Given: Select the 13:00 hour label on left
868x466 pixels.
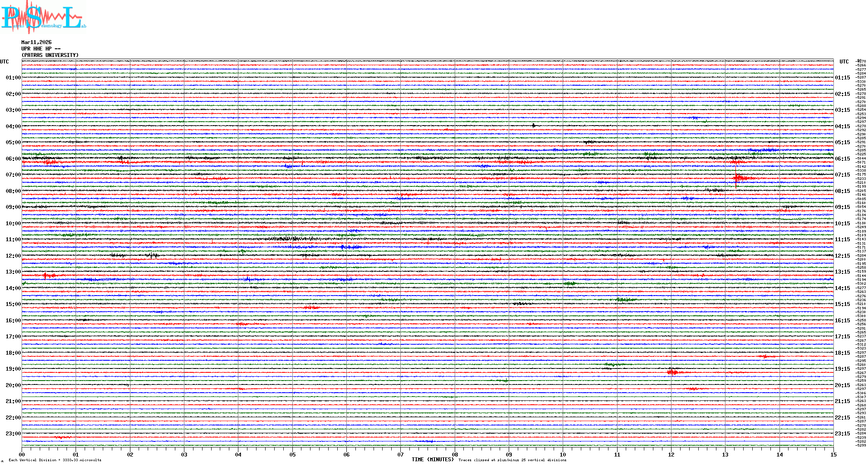Looking at the screenshot, I should point(13,272).
